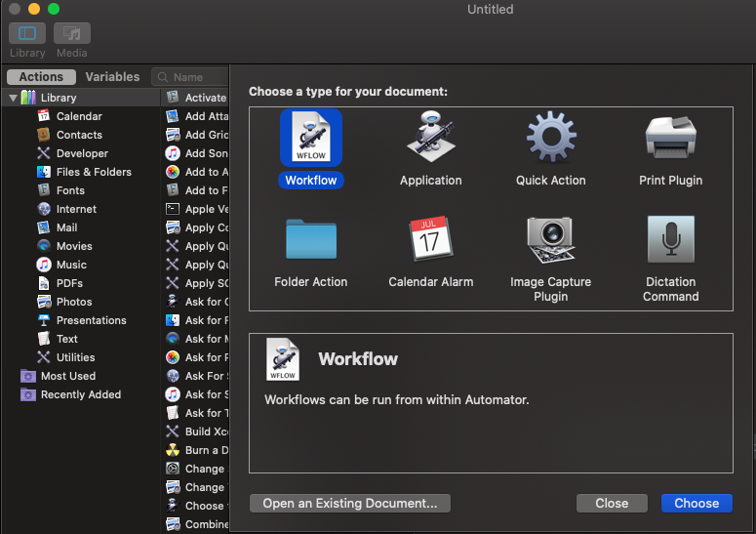Click the green zoom window button
756x534 pixels.
(x=54, y=9)
